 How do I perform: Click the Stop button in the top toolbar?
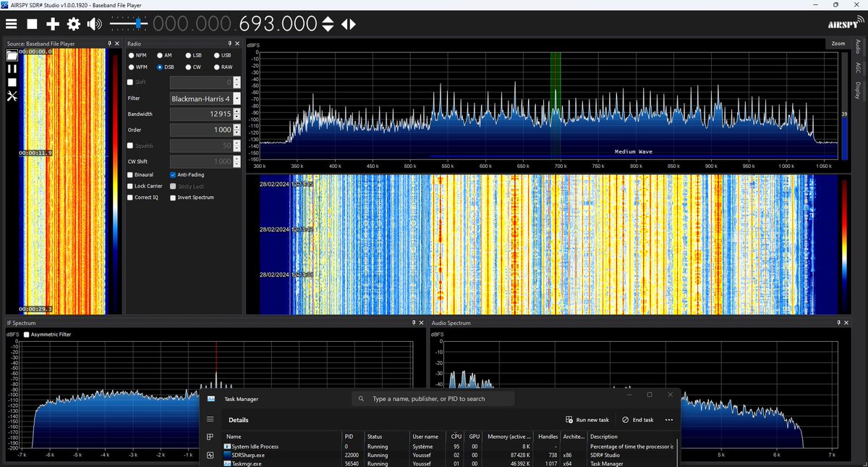coord(32,23)
